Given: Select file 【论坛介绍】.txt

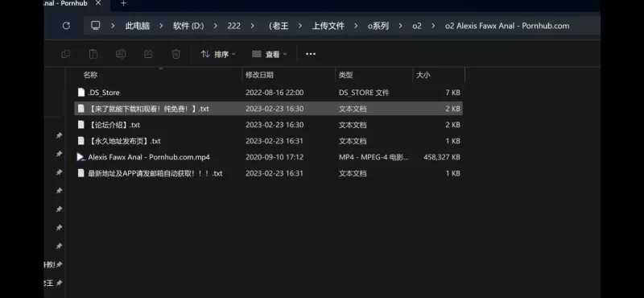Looking at the screenshot, I should [114, 125].
